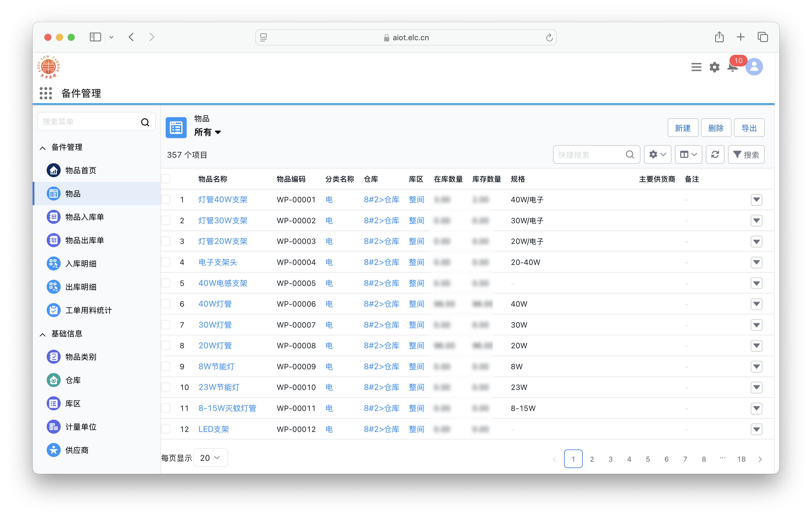
Task: Open the user avatar profile menu
Action: [754, 67]
